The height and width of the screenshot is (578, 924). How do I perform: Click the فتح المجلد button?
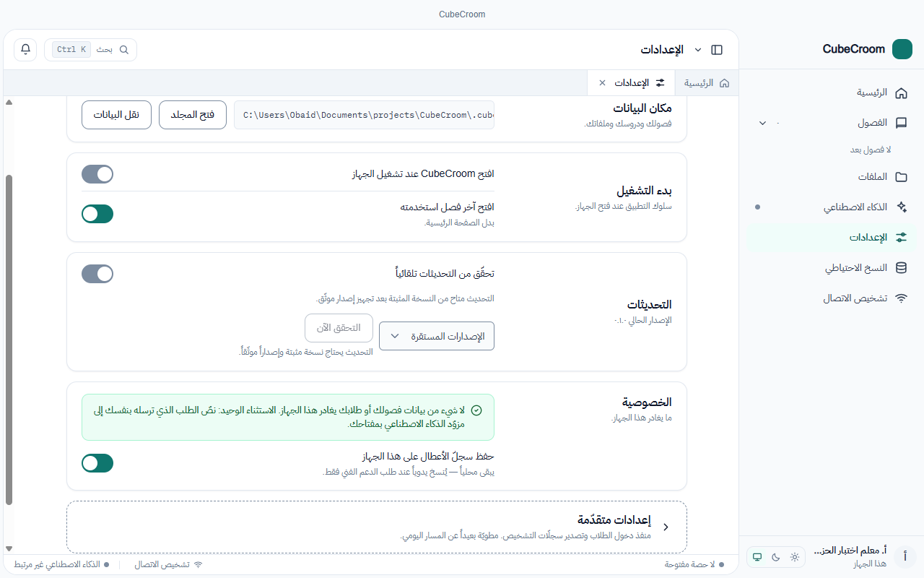193,115
